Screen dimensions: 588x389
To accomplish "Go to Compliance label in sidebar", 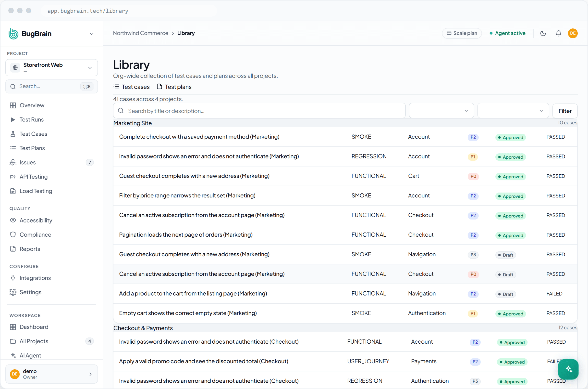I will point(36,235).
